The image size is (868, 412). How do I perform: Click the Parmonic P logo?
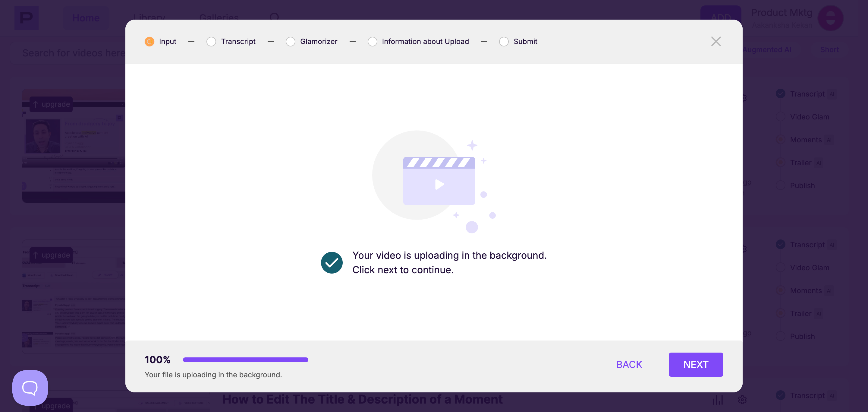coord(26,18)
